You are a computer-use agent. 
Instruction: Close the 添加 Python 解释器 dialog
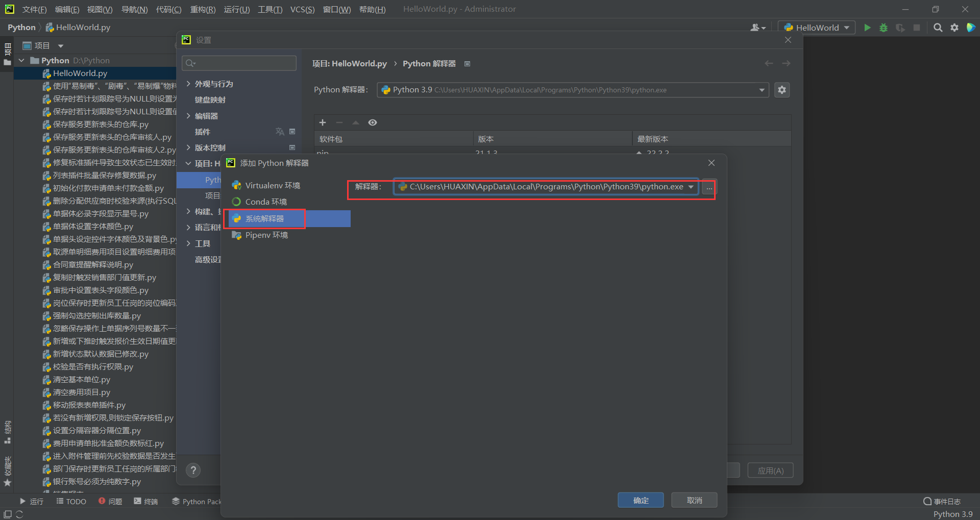pos(712,163)
